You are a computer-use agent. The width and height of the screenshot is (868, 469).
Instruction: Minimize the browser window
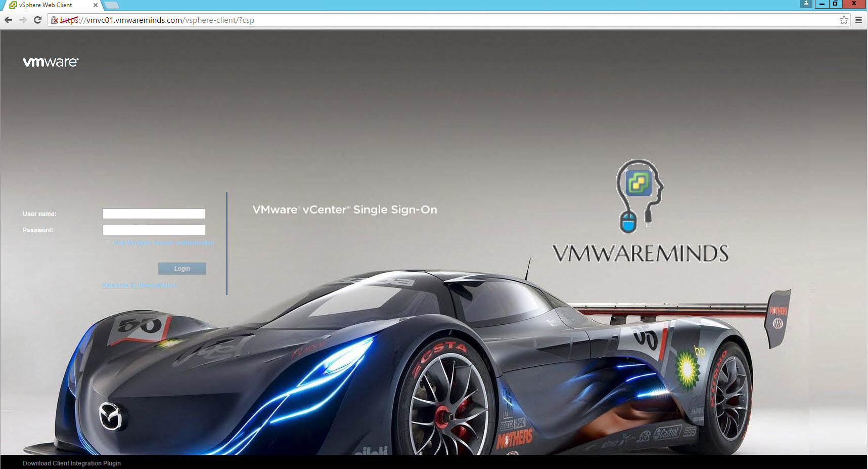822,4
